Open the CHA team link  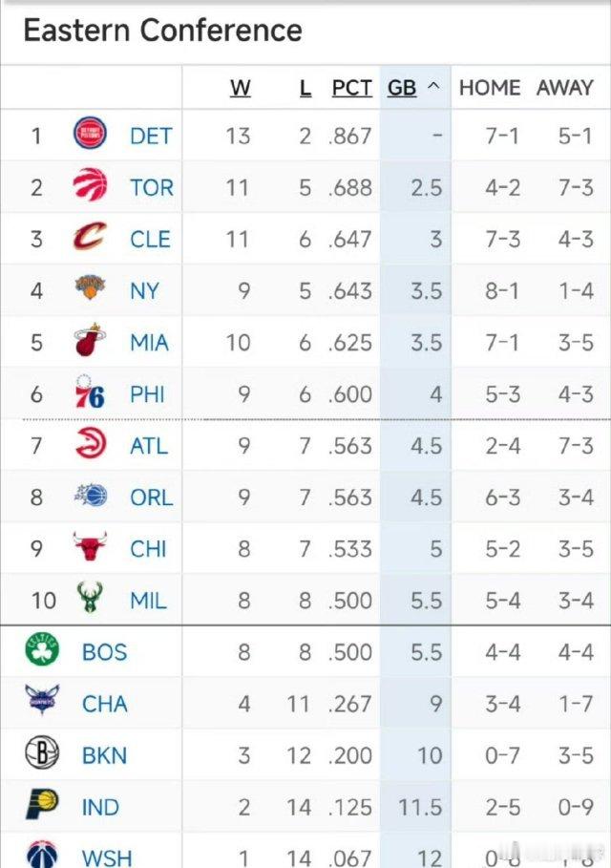coord(105,704)
